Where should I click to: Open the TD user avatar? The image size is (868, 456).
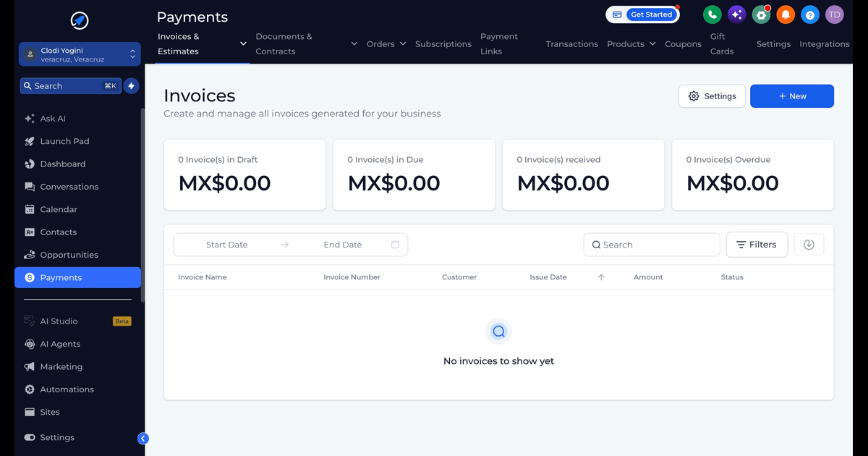[835, 14]
